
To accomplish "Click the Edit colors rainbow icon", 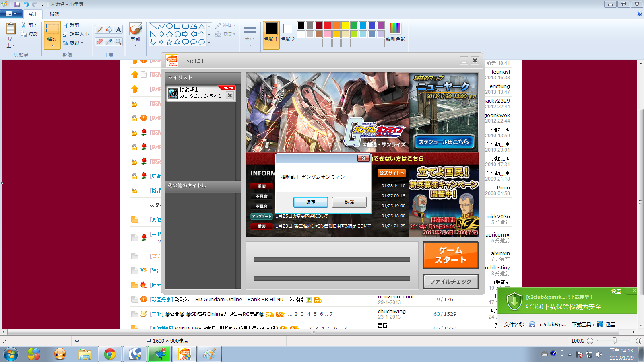I will tap(396, 28).
